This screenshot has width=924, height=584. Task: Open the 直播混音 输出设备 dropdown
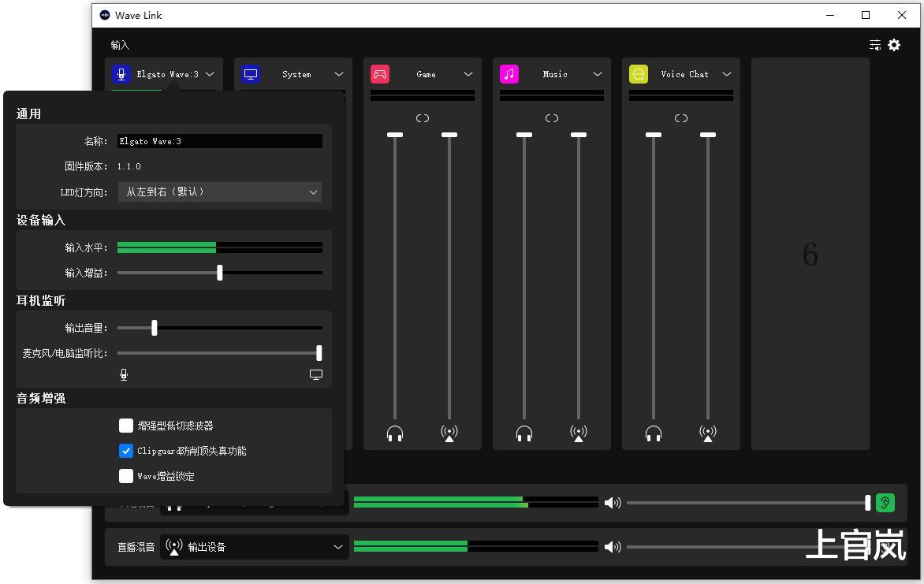(x=255, y=547)
